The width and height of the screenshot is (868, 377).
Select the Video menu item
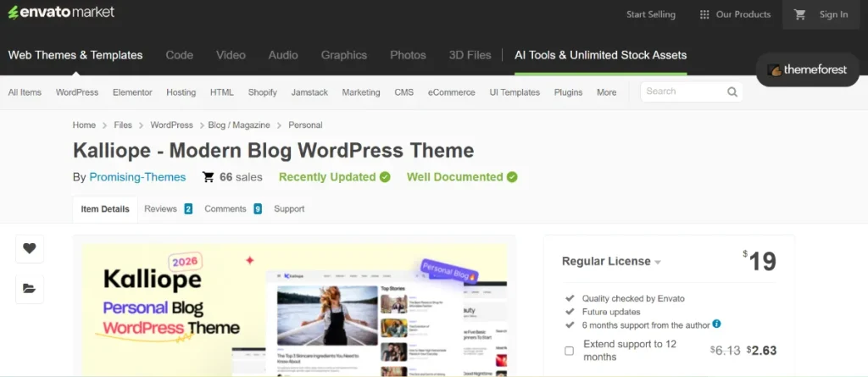(231, 55)
